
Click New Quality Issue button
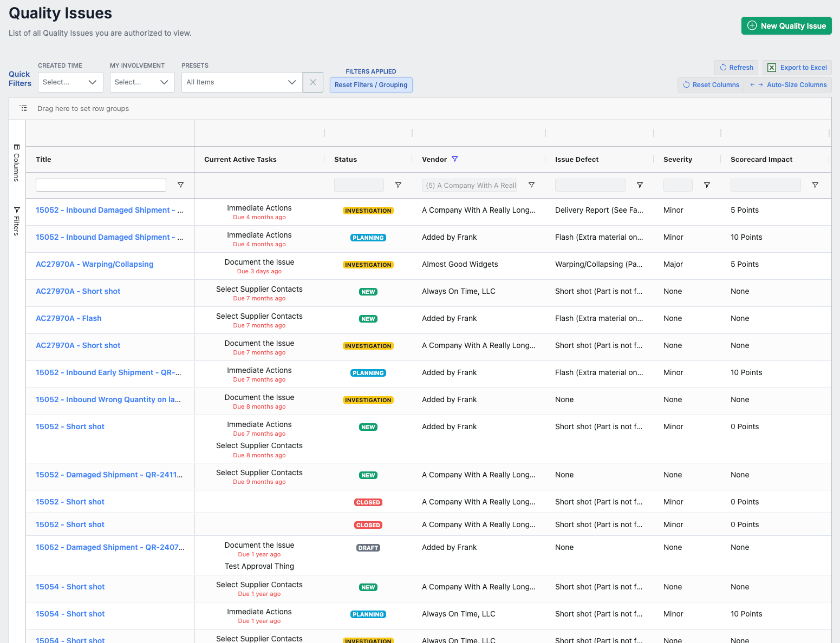click(786, 25)
